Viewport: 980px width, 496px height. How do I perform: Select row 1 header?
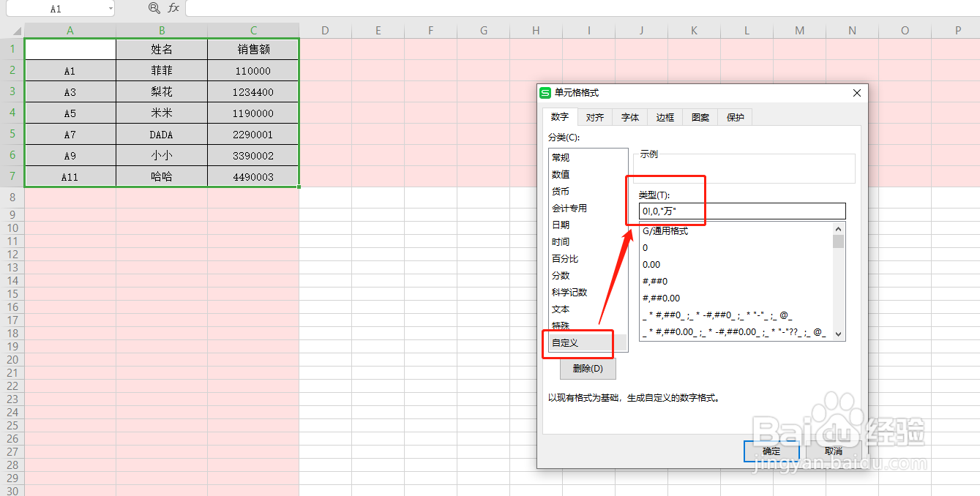pos(12,49)
